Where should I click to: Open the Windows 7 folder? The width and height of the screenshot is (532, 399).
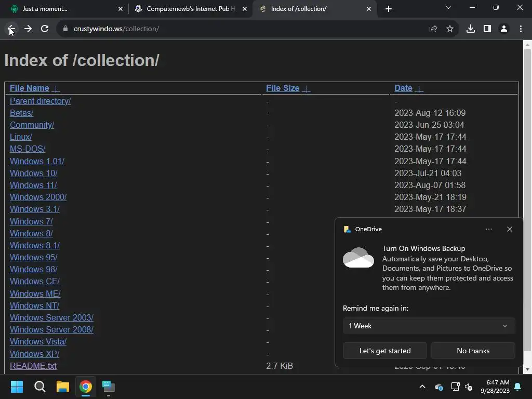point(31,221)
